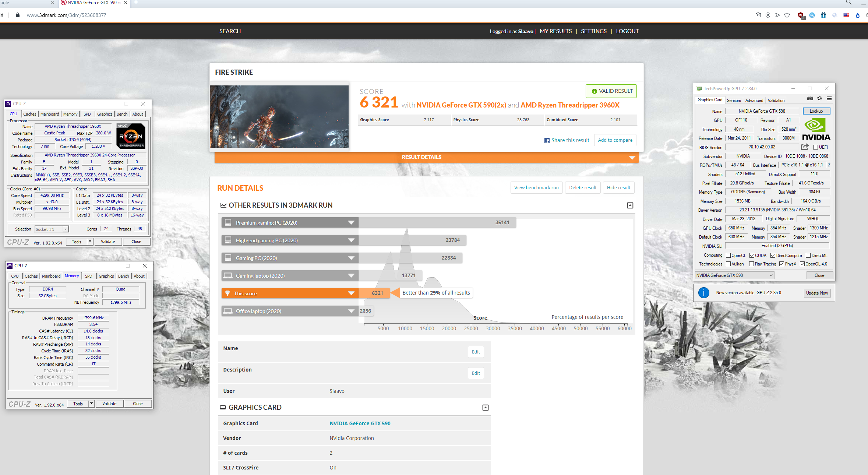Image resolution: width=868 pixels, height=475 pixels.
Task: Click the blue magnifier extension icon
Action: [812, 15]
